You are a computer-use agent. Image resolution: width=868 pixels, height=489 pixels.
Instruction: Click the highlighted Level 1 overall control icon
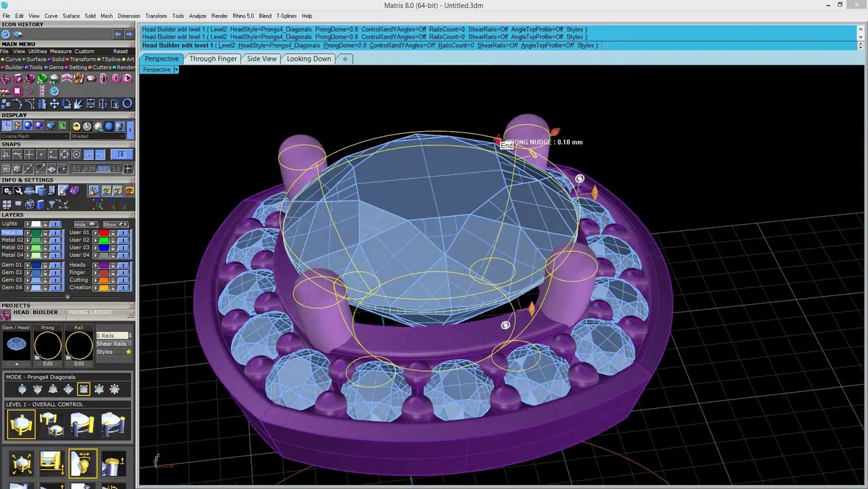[21, 424]
